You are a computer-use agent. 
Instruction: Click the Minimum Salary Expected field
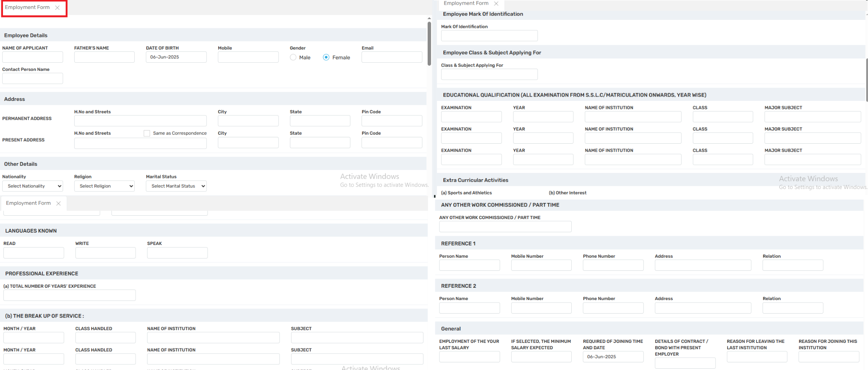point(541,357)
